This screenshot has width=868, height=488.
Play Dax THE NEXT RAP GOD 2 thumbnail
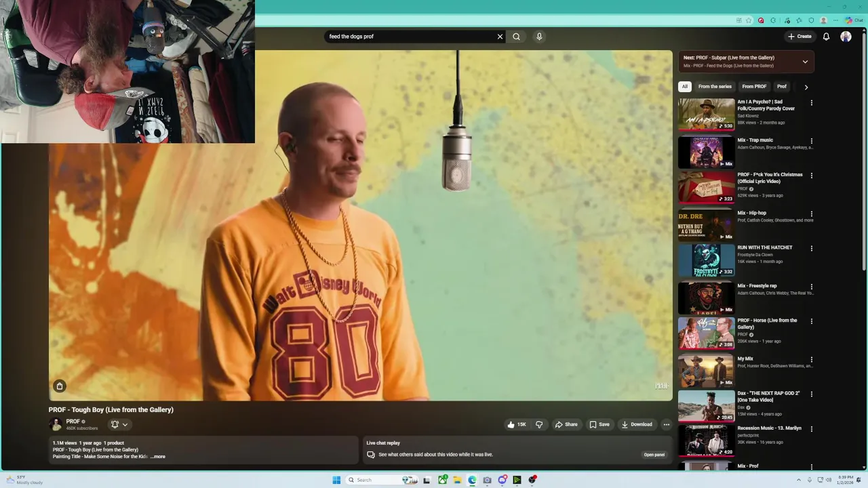(x=706, y=405)
